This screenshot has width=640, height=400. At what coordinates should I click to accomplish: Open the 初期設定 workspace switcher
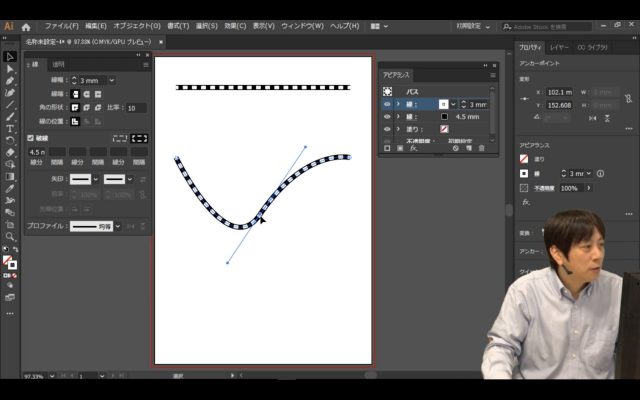point(473,27)
